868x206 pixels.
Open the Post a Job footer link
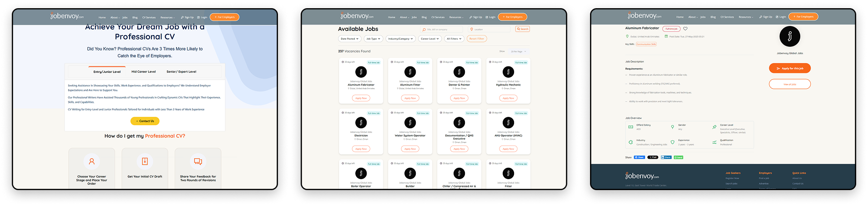[x=764, y=178]
